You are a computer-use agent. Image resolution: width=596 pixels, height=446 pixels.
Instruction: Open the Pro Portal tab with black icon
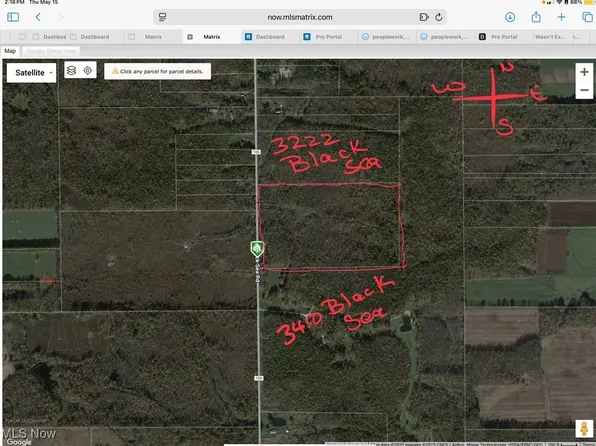504,37
